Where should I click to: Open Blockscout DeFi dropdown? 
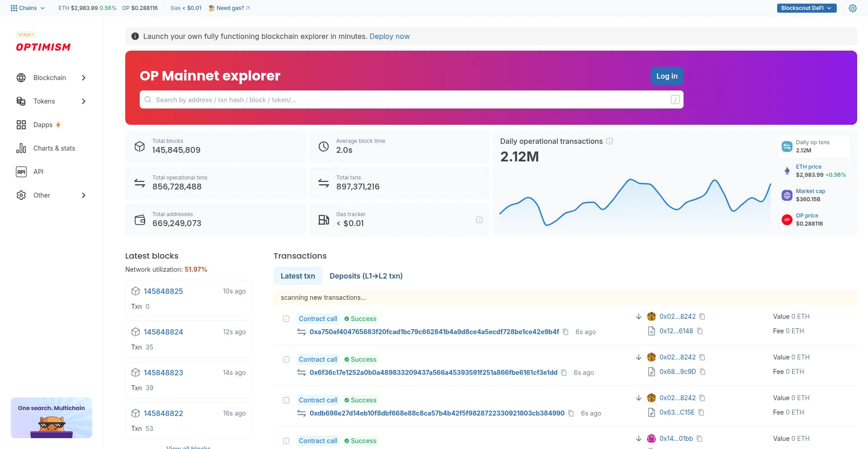(806, 8)
